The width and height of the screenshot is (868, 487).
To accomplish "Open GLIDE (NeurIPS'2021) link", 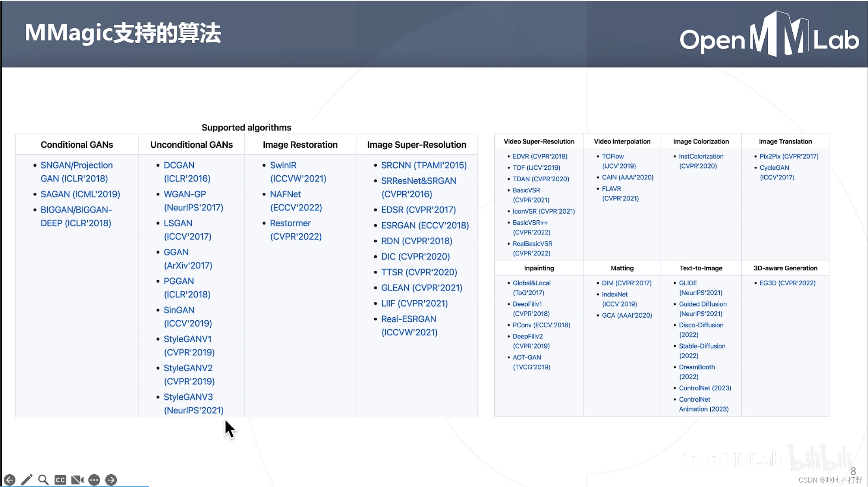I will tap(701, 288).
